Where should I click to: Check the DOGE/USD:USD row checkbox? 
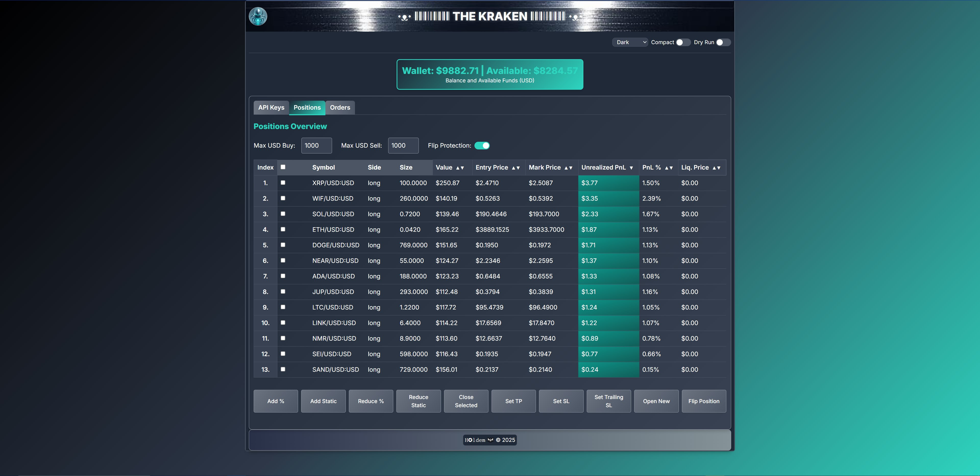pos(283,245)
